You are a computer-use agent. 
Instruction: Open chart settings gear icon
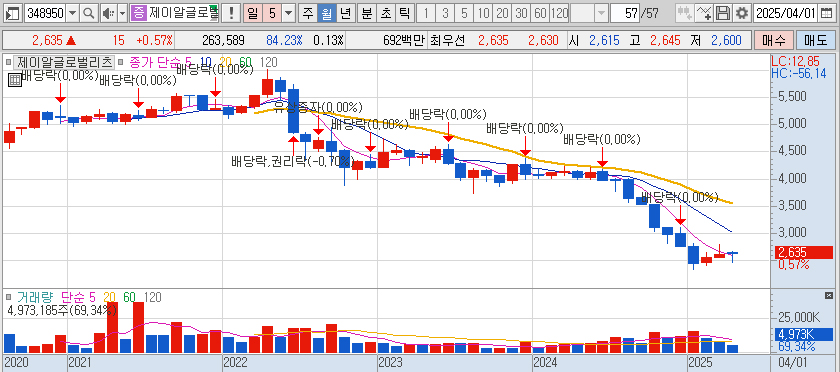coord(741,13)
